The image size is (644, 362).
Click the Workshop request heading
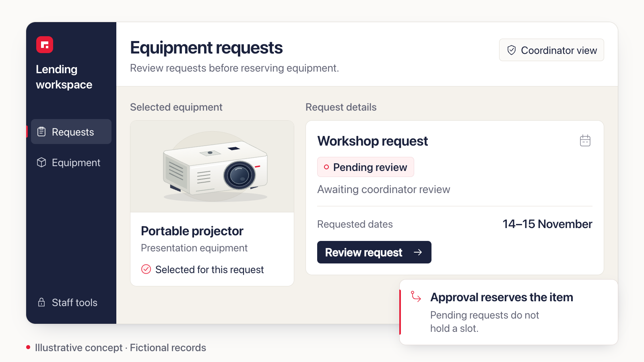[x=372, y=141]
